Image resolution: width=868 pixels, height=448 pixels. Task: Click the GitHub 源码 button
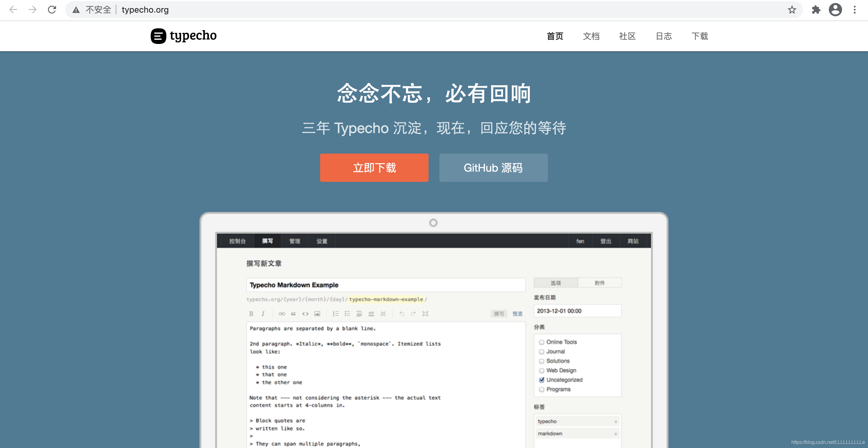click(493, 168)
